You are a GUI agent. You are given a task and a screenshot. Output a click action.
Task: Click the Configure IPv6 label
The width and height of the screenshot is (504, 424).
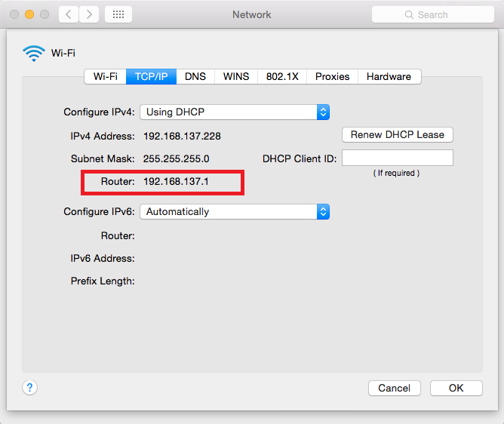coord(99,212)
